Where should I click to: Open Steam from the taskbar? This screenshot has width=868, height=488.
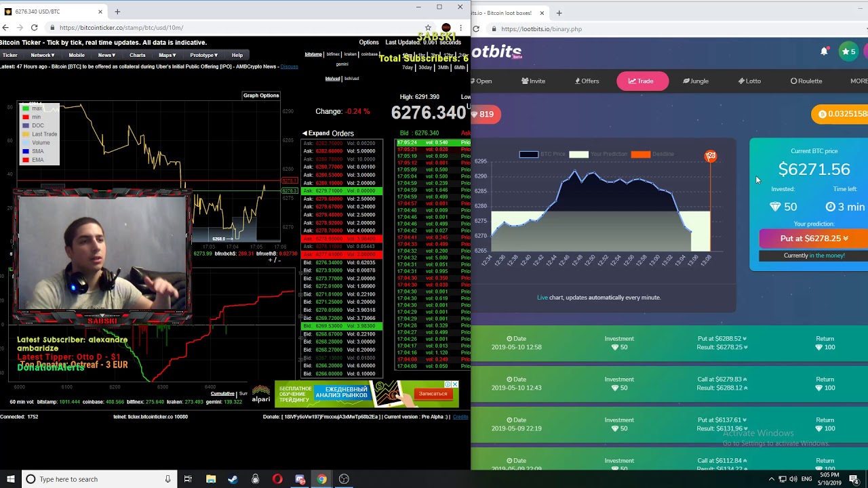coord(233,479)
